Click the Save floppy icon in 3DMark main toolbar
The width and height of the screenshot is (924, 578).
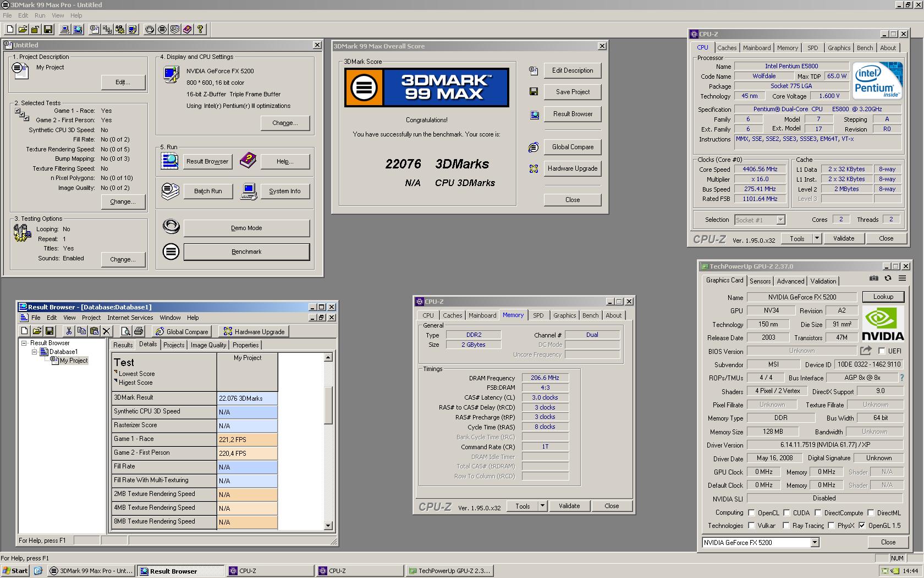pos(48,29)
